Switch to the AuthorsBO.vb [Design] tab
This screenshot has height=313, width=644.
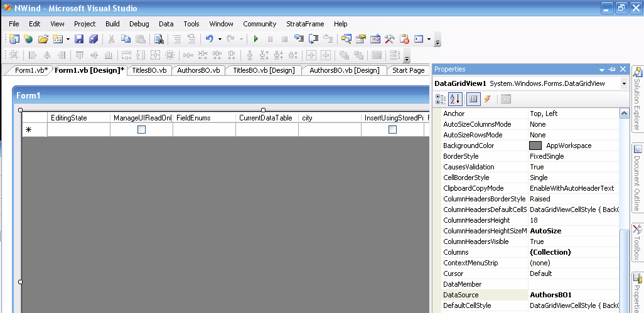tap(344, 70)
